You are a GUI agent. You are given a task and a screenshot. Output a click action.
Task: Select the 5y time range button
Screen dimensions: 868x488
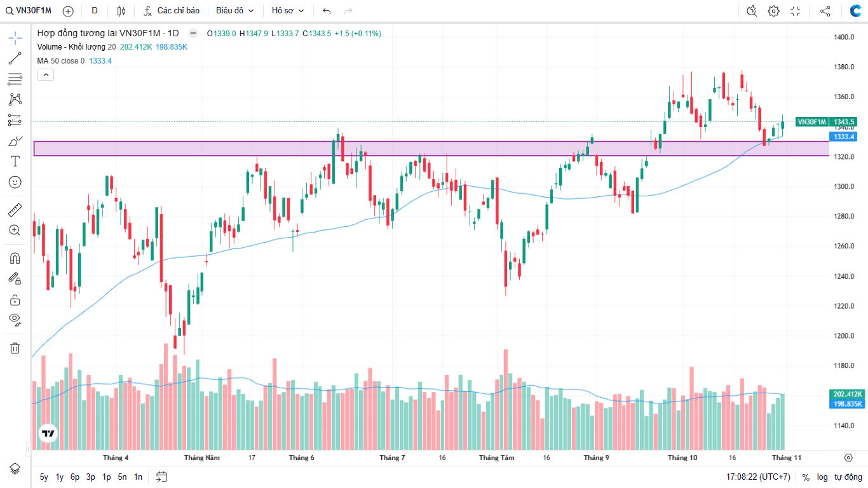coord(44,477)
